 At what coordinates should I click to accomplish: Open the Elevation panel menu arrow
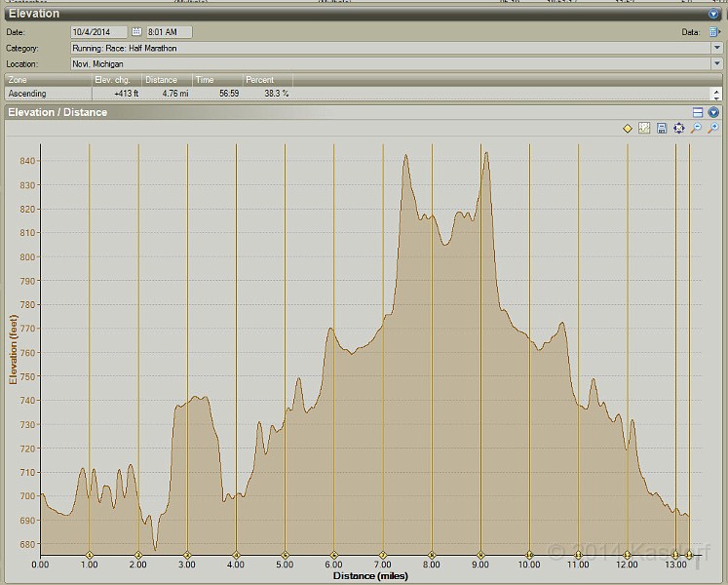(x=713, y=14)
